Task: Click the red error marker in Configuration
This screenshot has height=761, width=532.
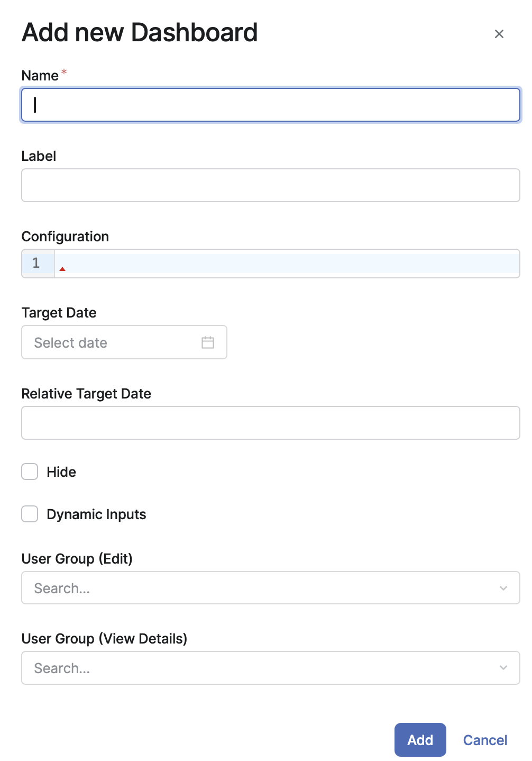Action: point(62,269)
